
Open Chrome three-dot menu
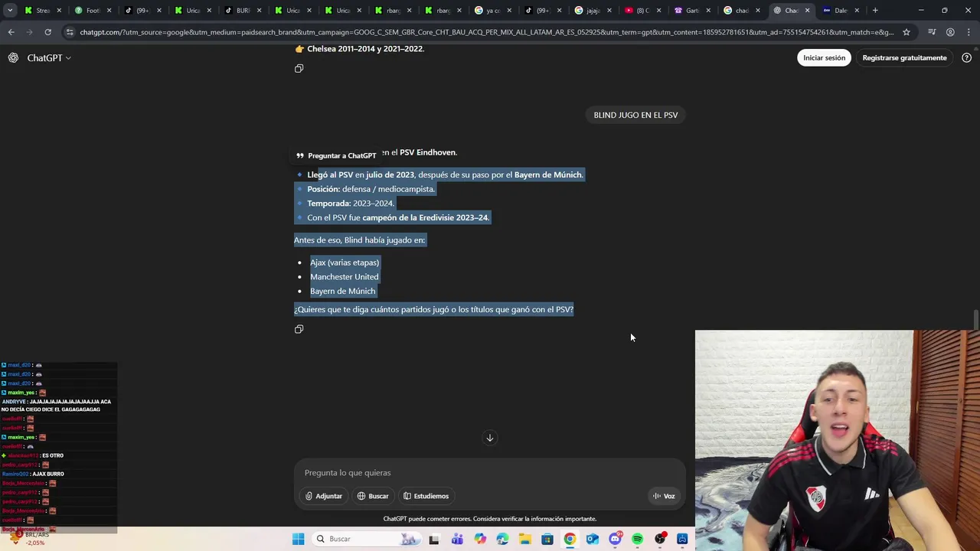(969, 32)
